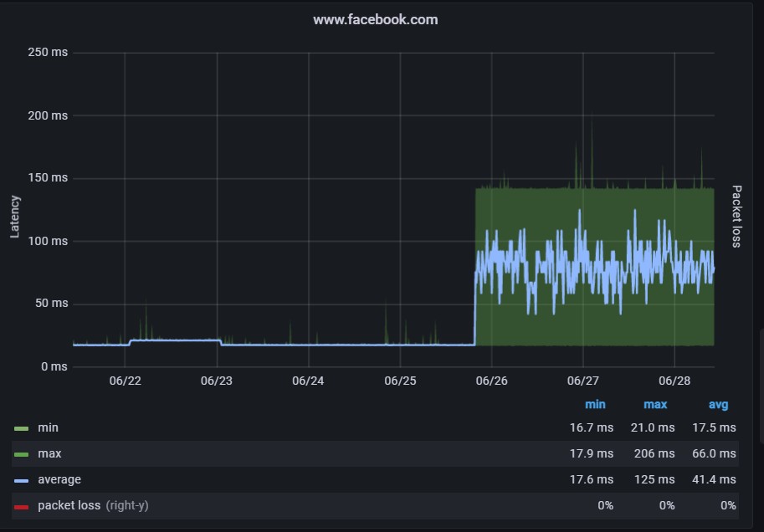Click the 150 ms y-axis tick label
The image size is (764, 532).
48,178
